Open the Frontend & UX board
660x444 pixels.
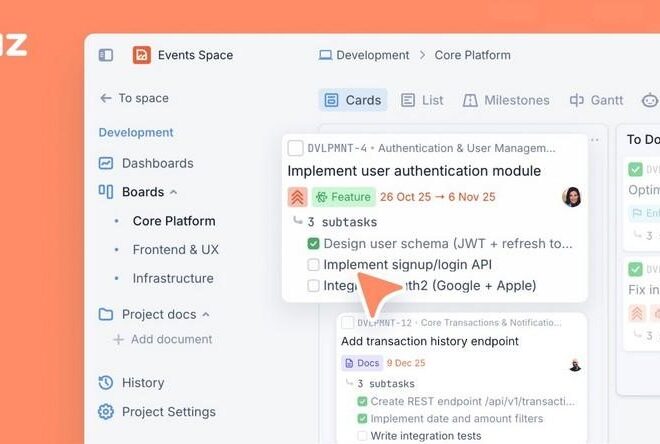pos(176,250)
